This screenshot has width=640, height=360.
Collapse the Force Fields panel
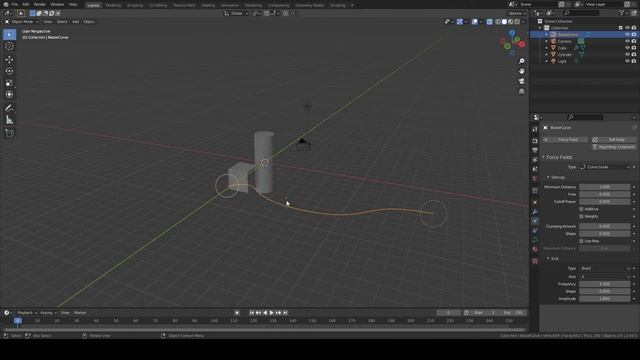[x=543, y=157]
